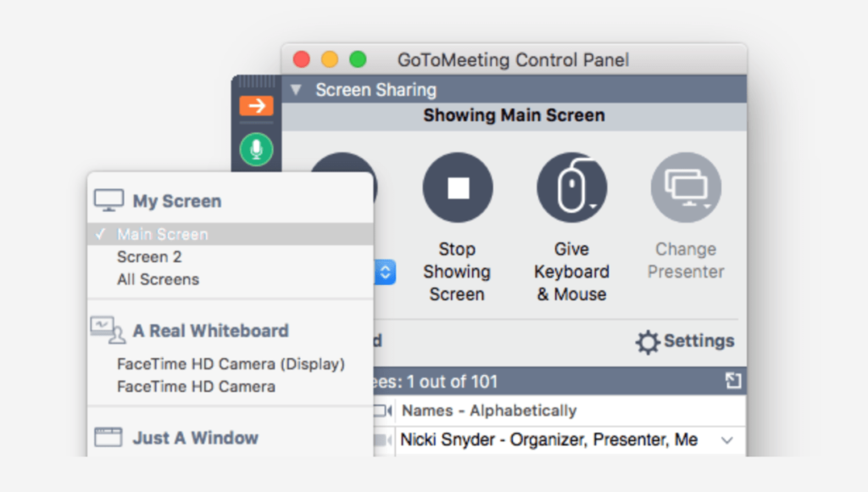This screenshot has height=492, width=868.
Task: Select Screen 2 from the sharing menu
Action: [x=149, y=256]
